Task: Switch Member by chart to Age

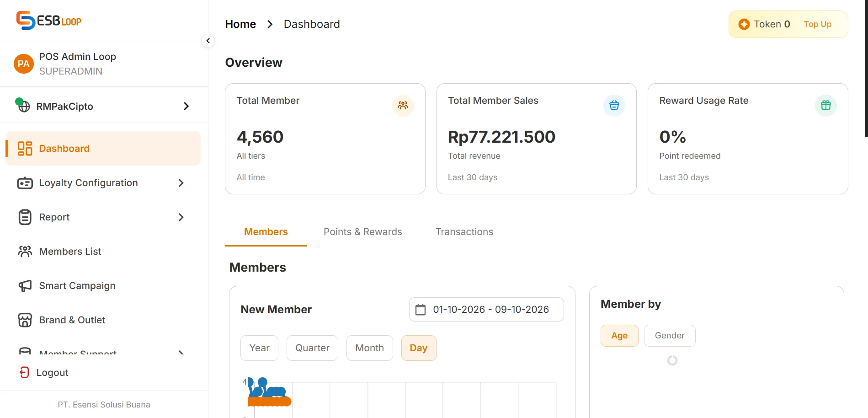Action: click(619, 336)
